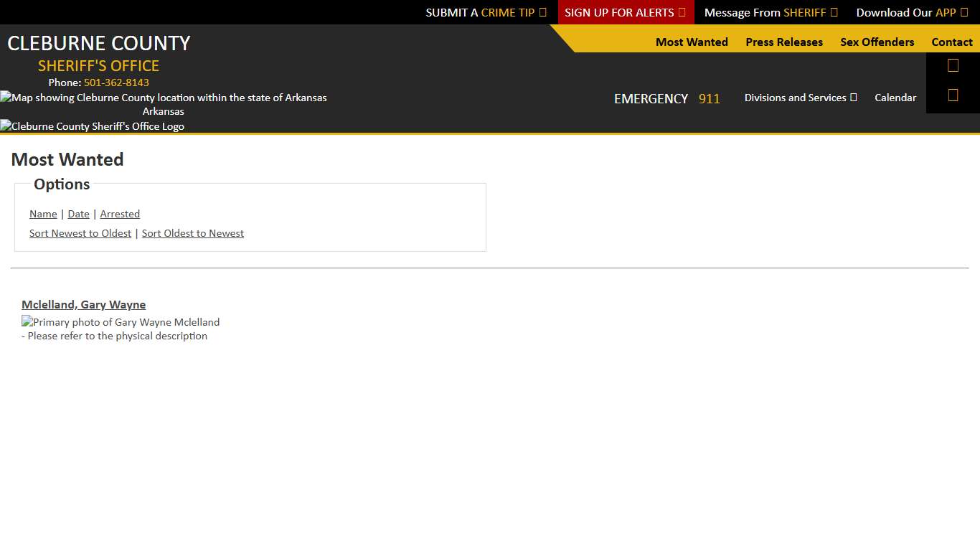Open the Most Wanted nav item
The width and height of the screenshot is (980, 551).
click(692, 42)
